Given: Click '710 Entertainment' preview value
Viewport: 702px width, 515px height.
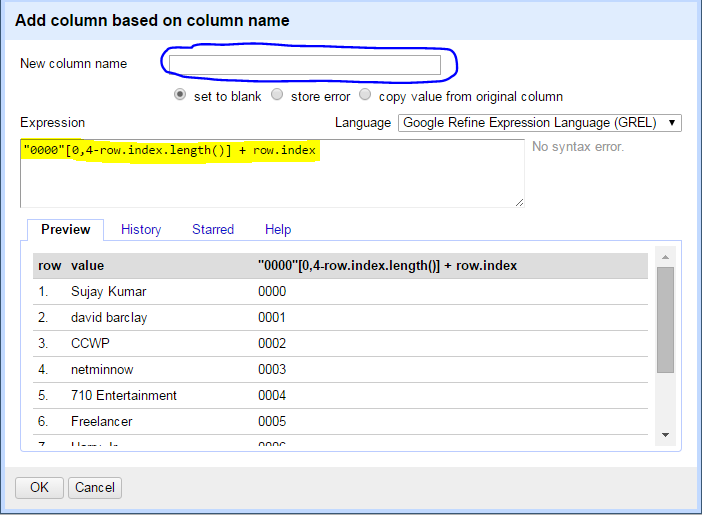Looking at the screenshot, I should (124, 395).
